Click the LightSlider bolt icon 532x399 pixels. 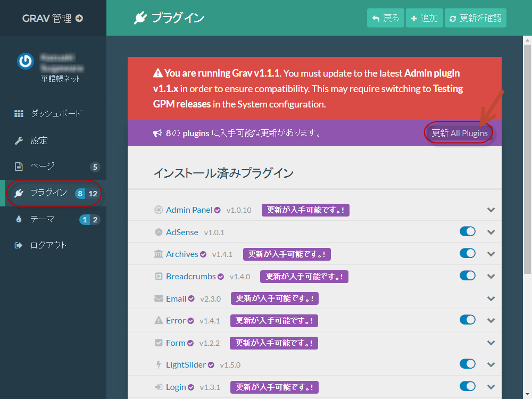(x=159, y=365)
